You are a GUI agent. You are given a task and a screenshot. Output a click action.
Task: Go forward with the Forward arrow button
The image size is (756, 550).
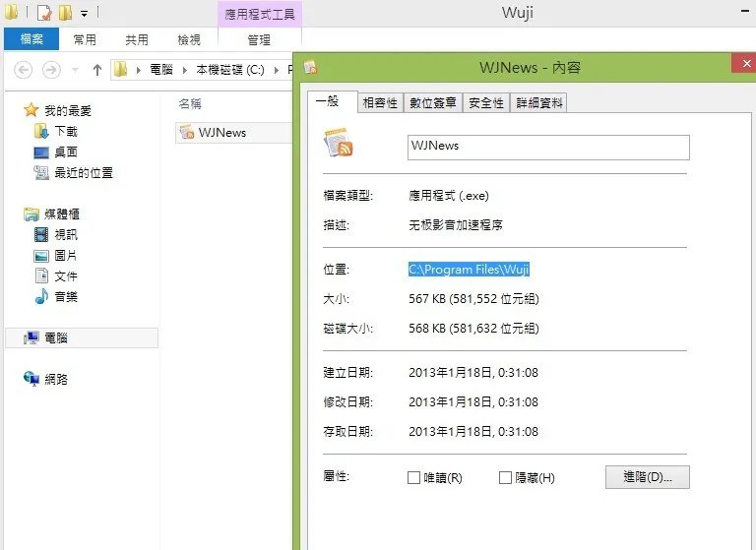pos(51,70)
